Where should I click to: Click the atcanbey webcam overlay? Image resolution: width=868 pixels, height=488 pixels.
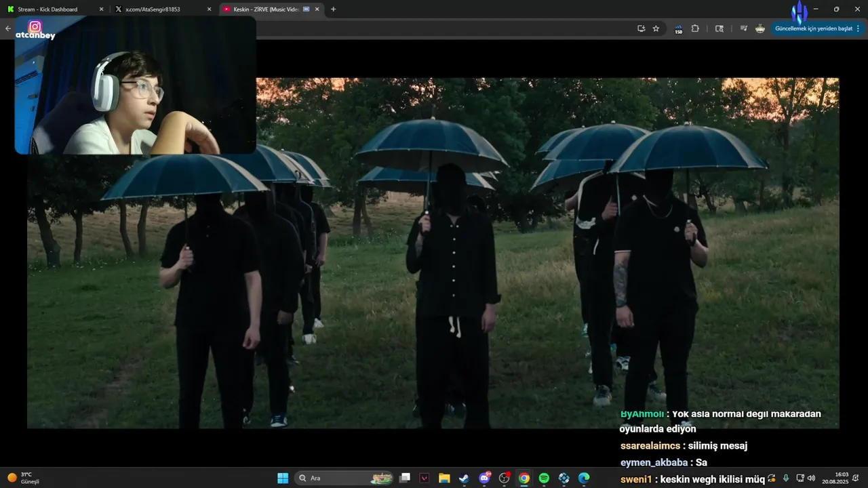(136, 85)
